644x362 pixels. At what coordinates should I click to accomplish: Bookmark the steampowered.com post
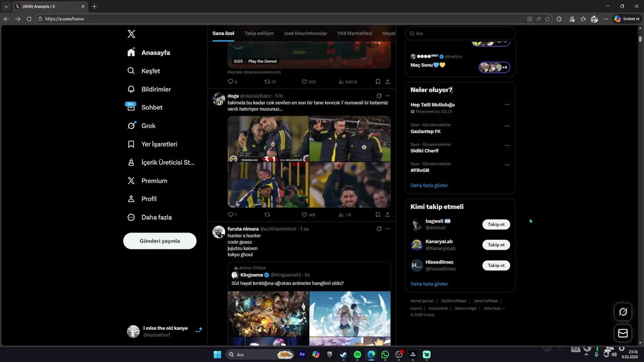pyautogui.click(x=378, y=81)
